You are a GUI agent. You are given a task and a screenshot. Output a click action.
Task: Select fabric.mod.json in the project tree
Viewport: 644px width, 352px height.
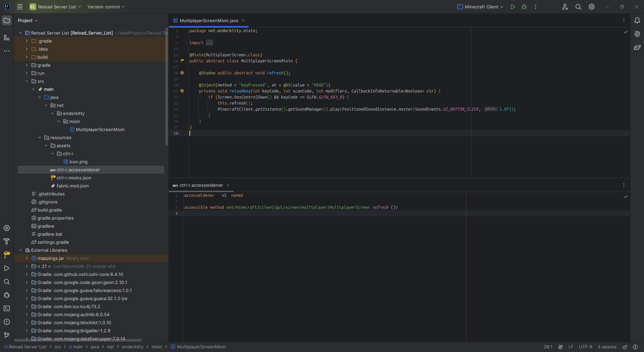pos(72,186)
